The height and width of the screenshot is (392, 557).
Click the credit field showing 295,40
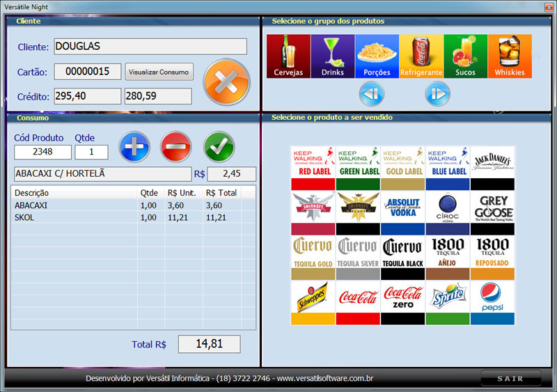(x=88, y=96)
